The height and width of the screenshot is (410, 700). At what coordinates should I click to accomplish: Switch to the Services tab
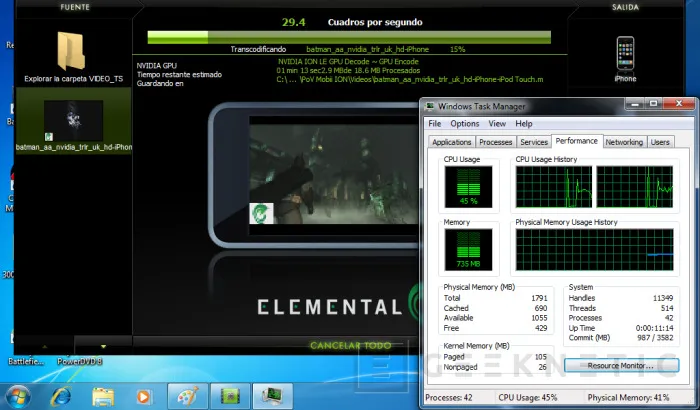pyautogui.click(x=534, y=142)
